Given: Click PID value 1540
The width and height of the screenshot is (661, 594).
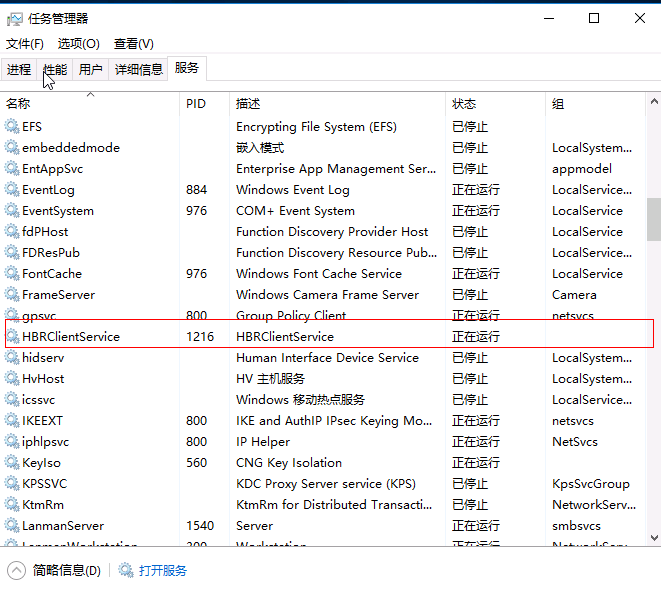Looking at the screenshot, I should coord(200,526).
